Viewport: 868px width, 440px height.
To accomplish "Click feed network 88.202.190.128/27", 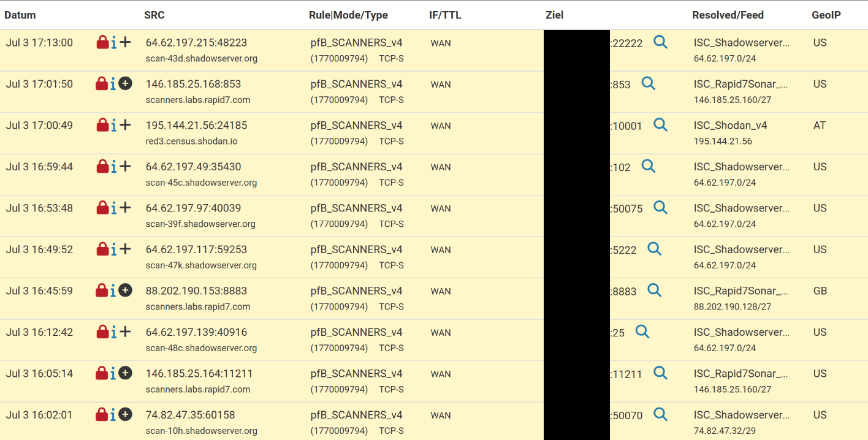I will click(x=733, y=307).
